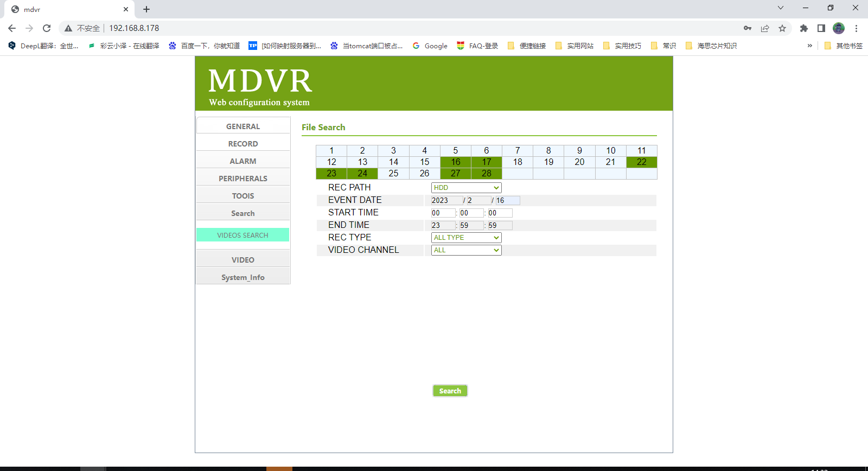Focus the start time hour field
868x471 pixels.
(x=443, y=213)
